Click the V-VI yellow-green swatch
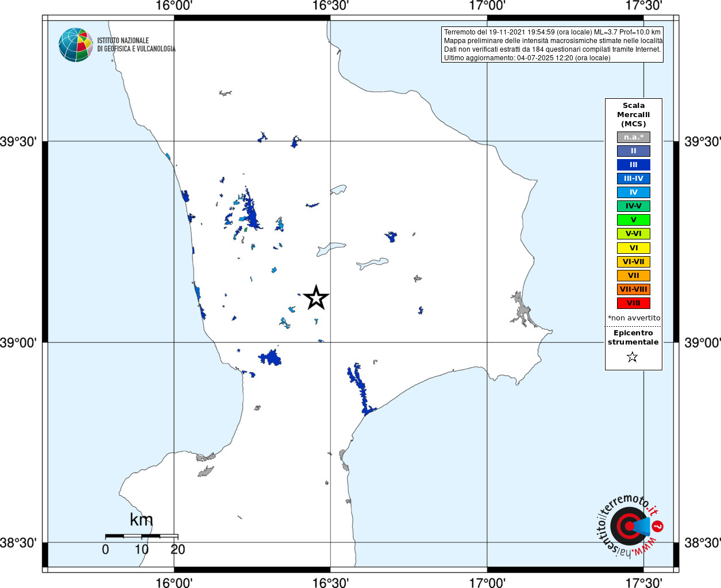The image size is (721, 588). (x=634, y=234)
